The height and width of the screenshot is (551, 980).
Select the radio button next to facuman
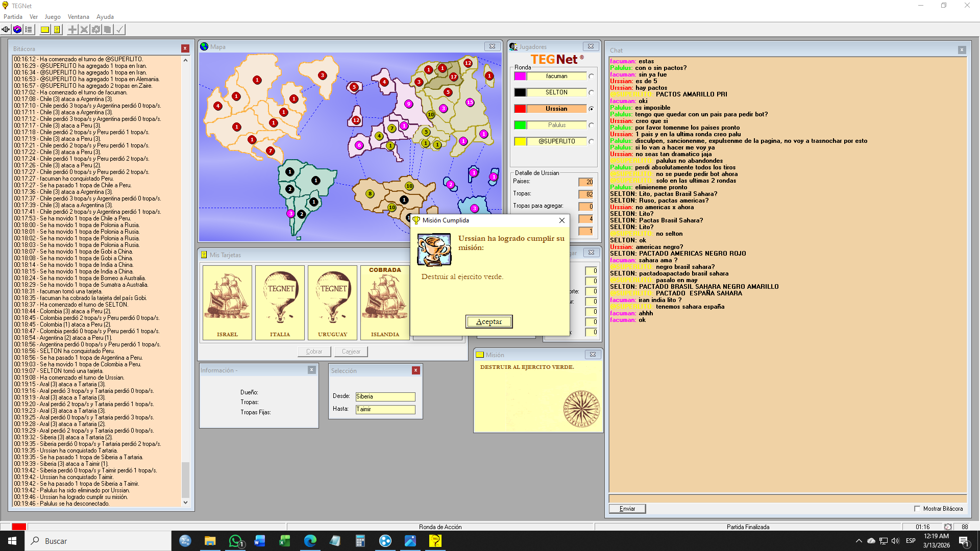591,77
